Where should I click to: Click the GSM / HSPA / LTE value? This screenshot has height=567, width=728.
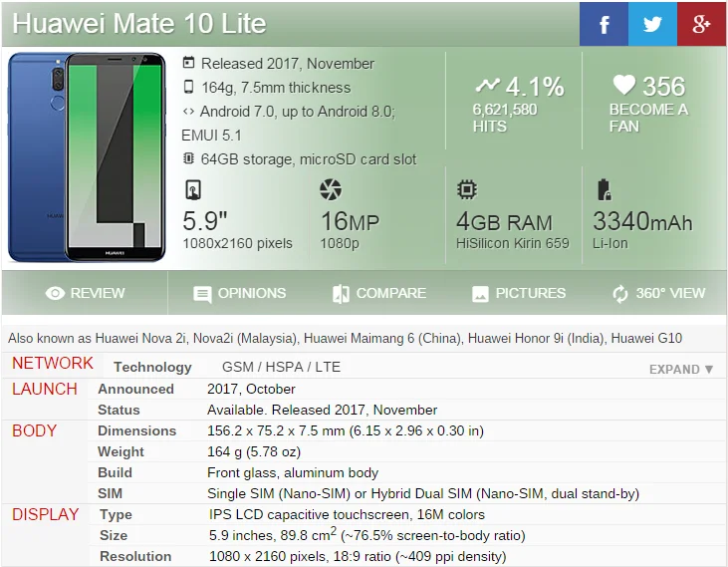[282, 367]
